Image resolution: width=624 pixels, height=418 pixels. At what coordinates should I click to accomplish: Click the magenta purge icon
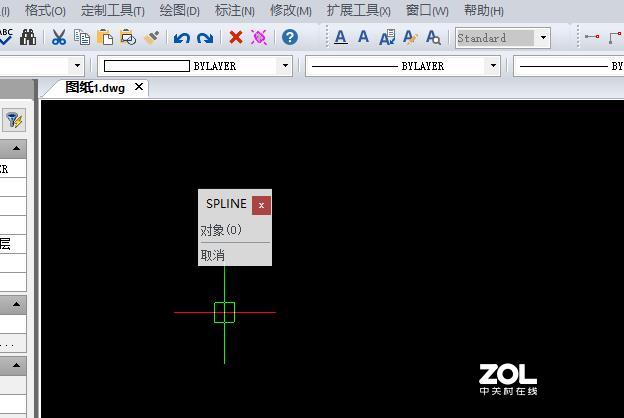click(x=259, y=38)
